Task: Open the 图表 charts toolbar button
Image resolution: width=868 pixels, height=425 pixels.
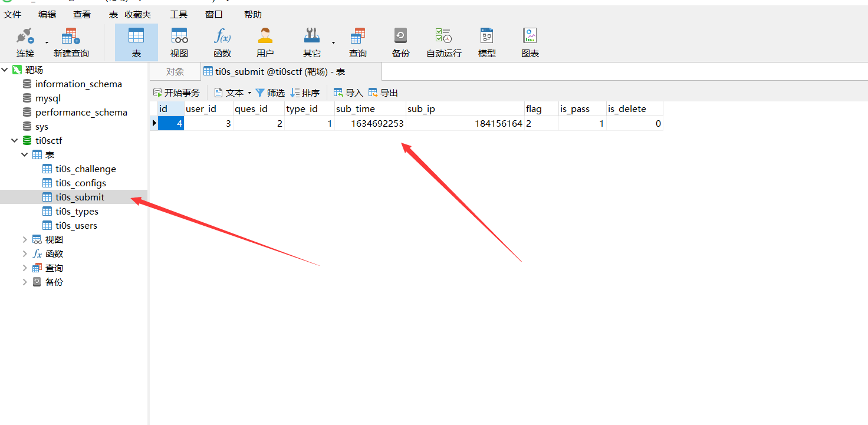Action: pos(530,42)
